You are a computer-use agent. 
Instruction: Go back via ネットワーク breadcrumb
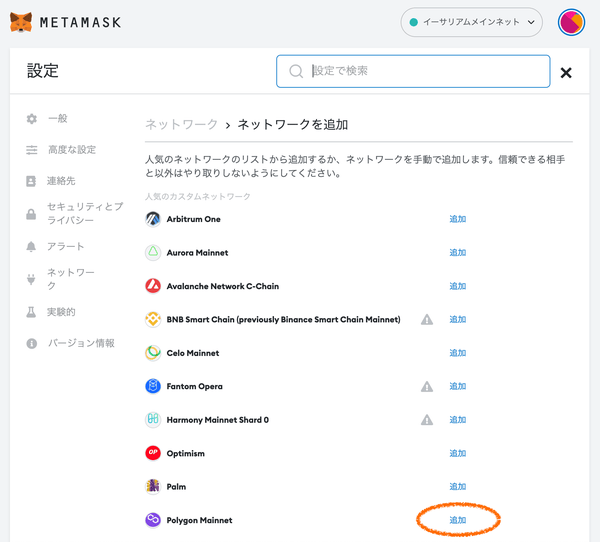click(181, 124)
